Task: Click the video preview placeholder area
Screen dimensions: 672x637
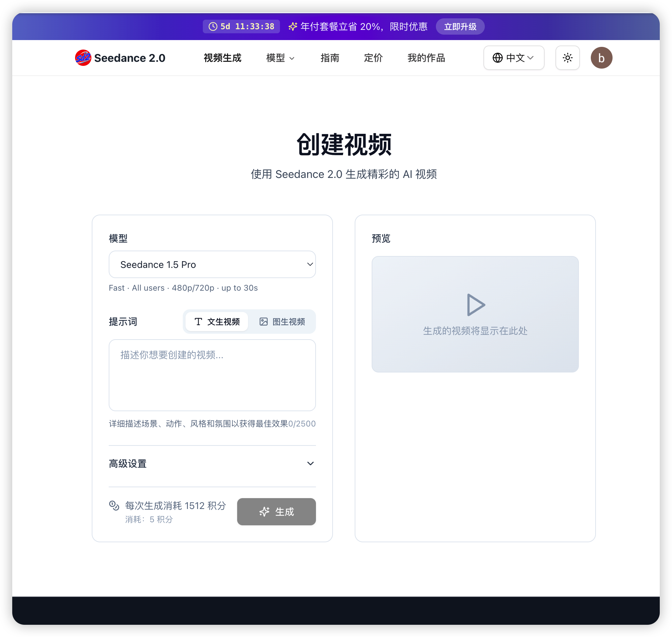Action: [x=475, y=314]
